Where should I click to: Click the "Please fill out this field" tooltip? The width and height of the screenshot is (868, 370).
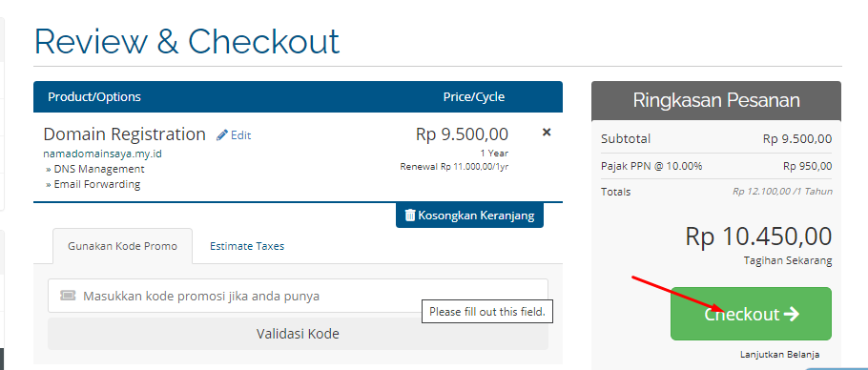487,312
